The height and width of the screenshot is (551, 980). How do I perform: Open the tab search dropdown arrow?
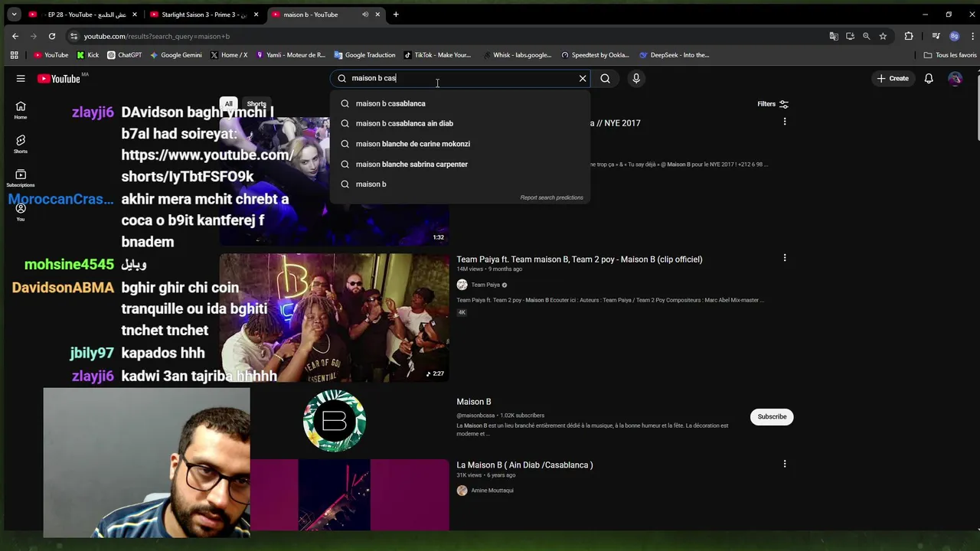tap(14, 15)
